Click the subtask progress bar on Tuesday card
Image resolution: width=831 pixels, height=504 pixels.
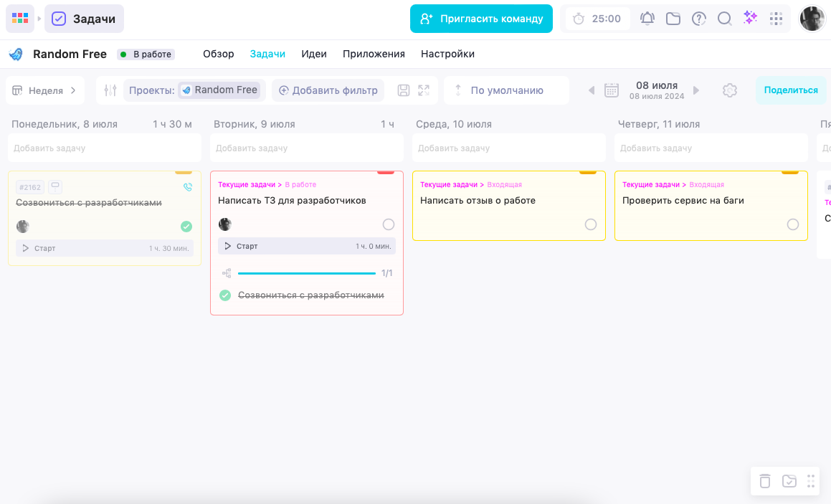(x=307, y=273)
